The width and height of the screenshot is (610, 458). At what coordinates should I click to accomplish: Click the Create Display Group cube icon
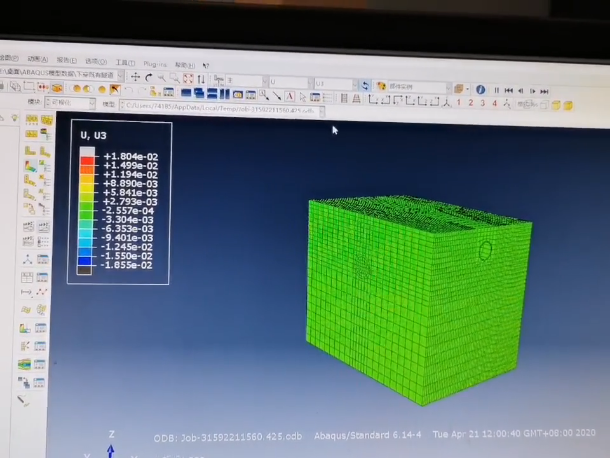tap(459, 89)
